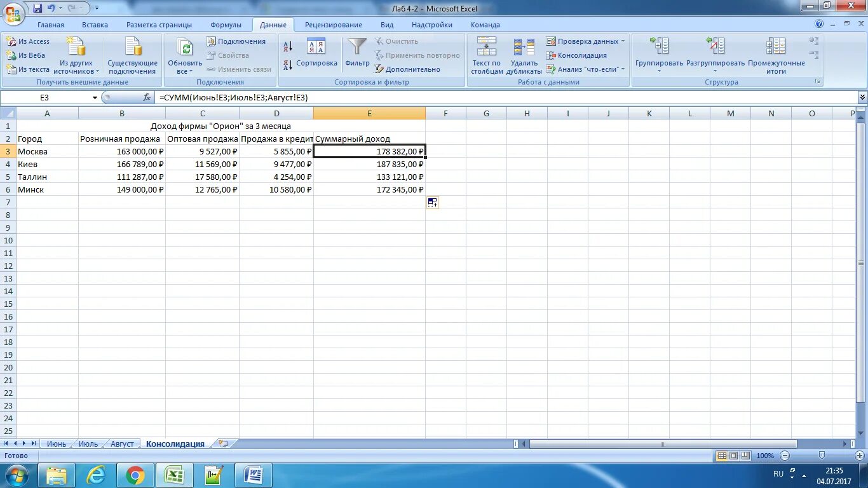Switch to the Вид ribbon tab
The width and height of the screenshot is (868, 488).
coord(387,25)
